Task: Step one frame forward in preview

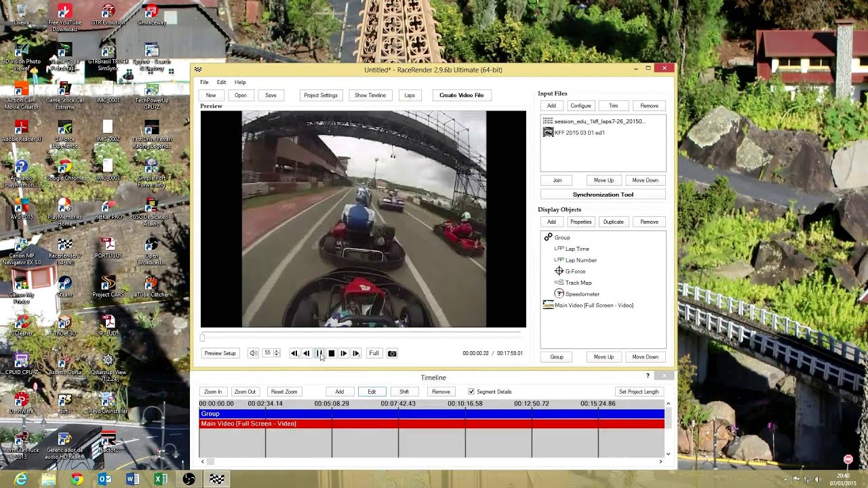Action: click(x=344, y=353)
